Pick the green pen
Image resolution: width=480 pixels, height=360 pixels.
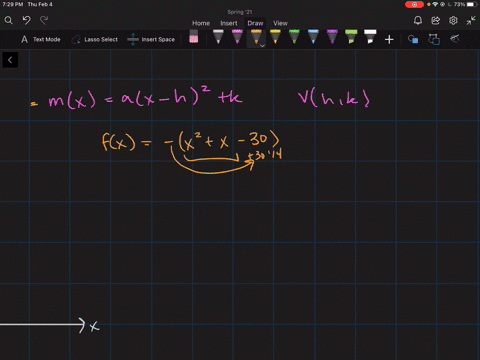pos(294,36)
